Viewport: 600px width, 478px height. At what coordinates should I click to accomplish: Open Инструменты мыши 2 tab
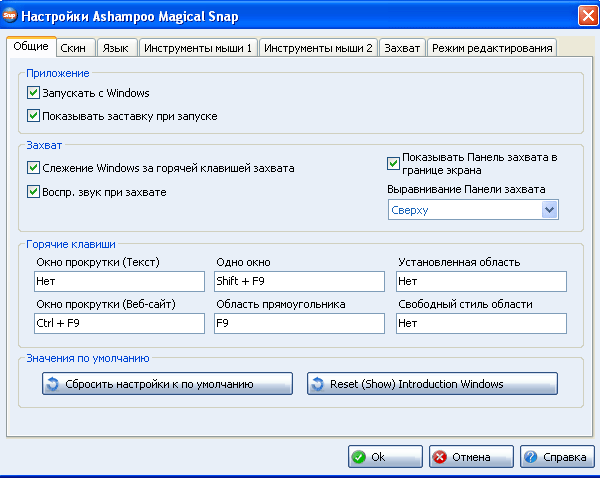pyautogui.click(x=318, y=48)
